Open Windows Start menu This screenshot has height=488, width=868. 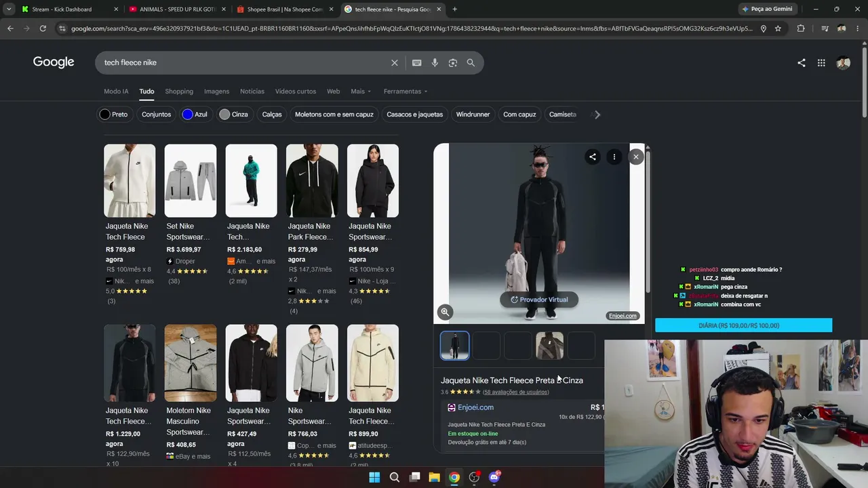pos(374,477)
